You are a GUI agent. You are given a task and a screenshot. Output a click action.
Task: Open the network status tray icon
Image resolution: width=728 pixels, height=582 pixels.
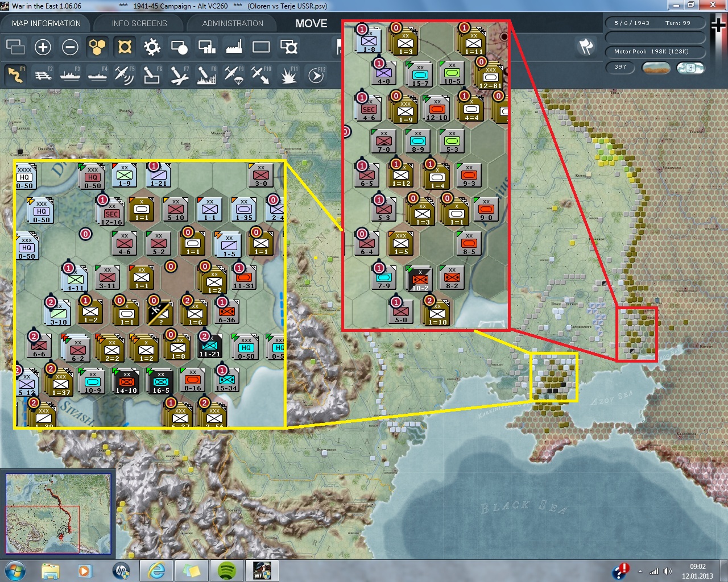(654, 571)
